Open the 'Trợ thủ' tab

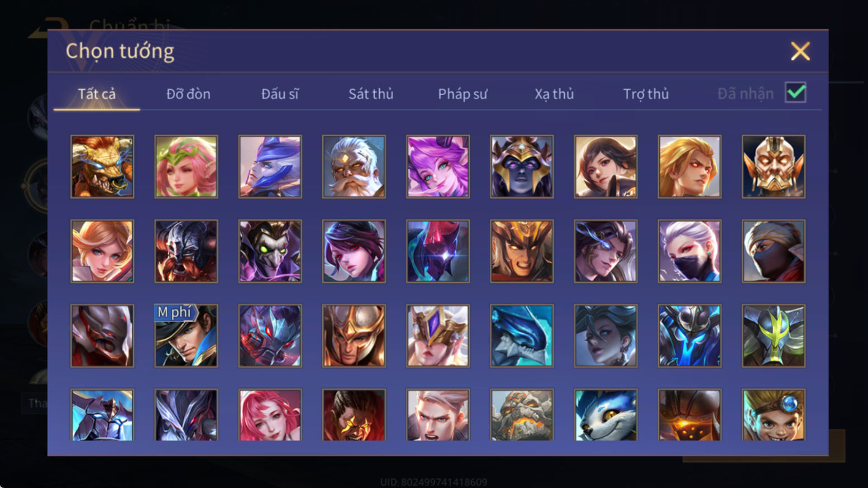646,94
